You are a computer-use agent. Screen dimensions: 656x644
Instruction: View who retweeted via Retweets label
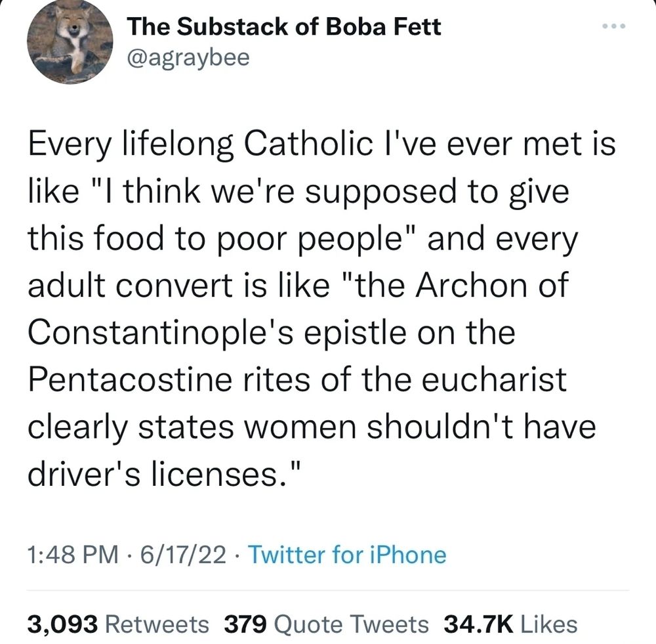(x=157, y=623)
